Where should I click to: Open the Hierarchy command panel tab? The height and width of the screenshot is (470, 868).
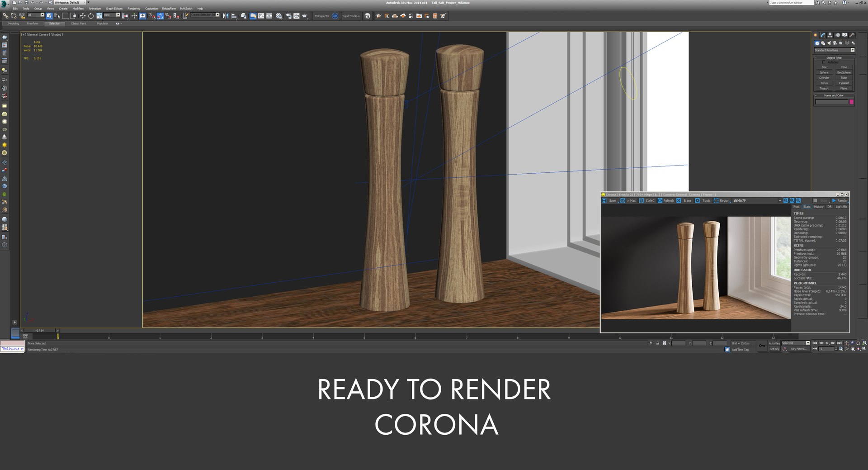pyautogui.click(x=830, y=35)
